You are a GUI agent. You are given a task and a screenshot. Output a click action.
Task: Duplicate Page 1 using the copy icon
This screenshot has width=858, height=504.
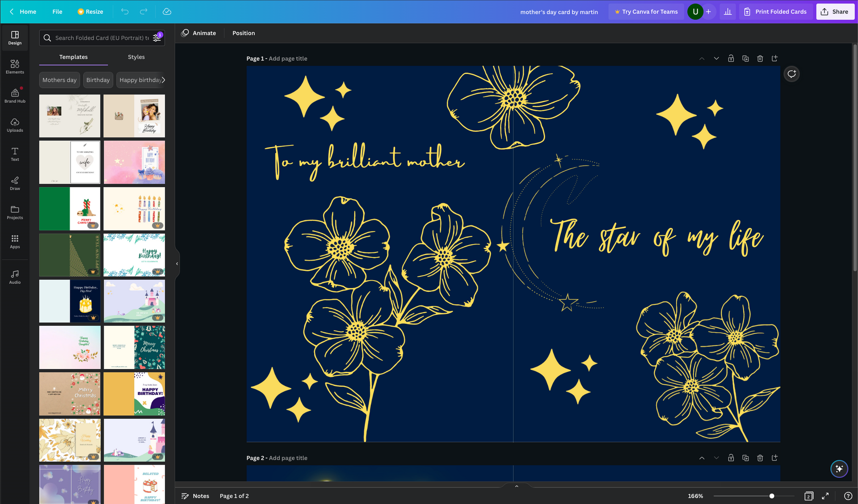tap(745, 59)
